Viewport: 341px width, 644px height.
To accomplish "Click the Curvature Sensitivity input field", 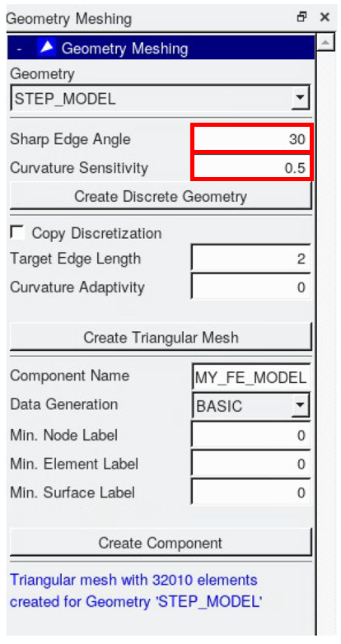I will (251, 167).
